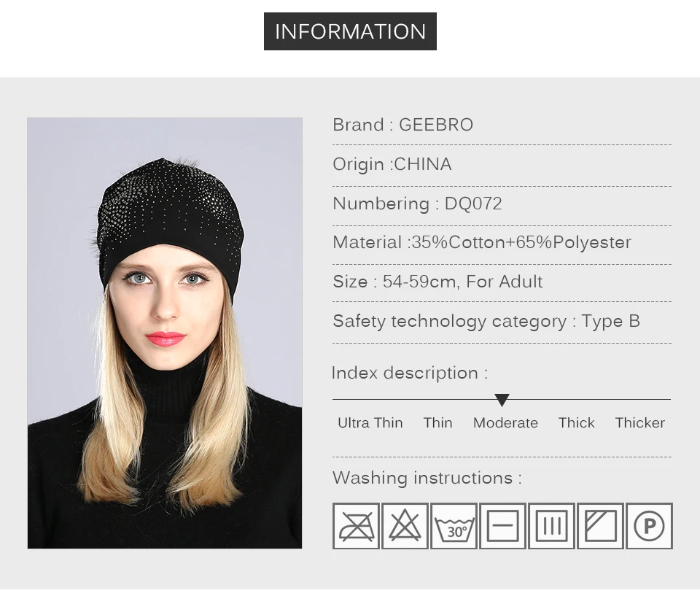
Task: Click the drip-dry three vertical lines icon
Action: (552, 526)
